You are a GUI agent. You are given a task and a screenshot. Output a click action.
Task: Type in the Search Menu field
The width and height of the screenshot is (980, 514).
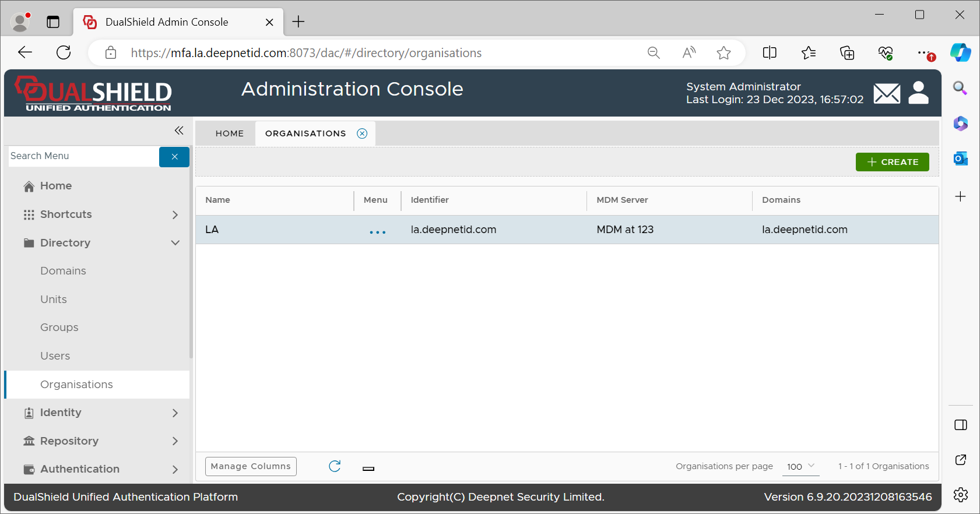click(x=83, y=156)
